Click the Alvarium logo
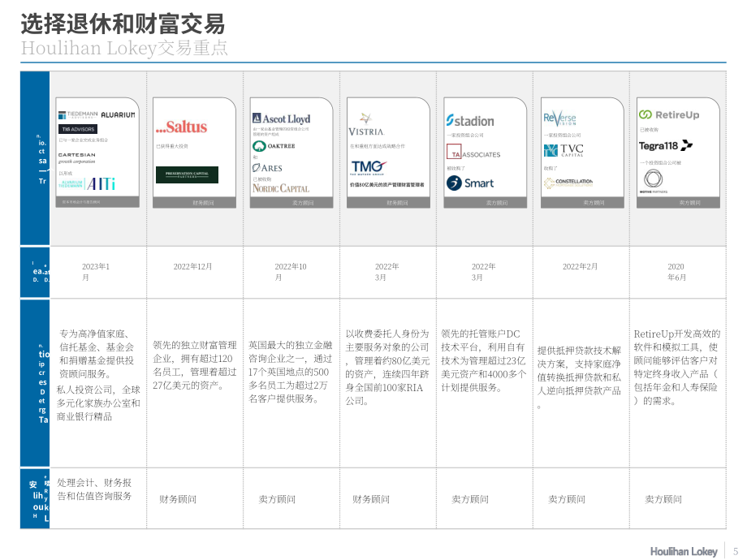 point(118,114)
